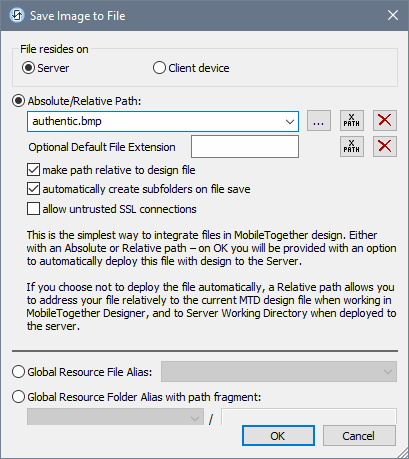Clear the file path with the red X

click(x=385, y=120)
